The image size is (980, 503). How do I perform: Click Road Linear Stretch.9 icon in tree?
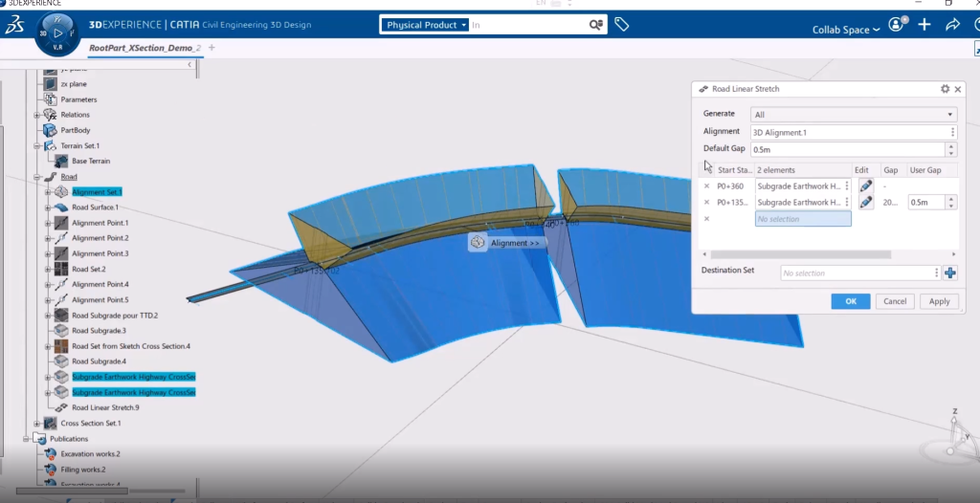pos(61,407)
